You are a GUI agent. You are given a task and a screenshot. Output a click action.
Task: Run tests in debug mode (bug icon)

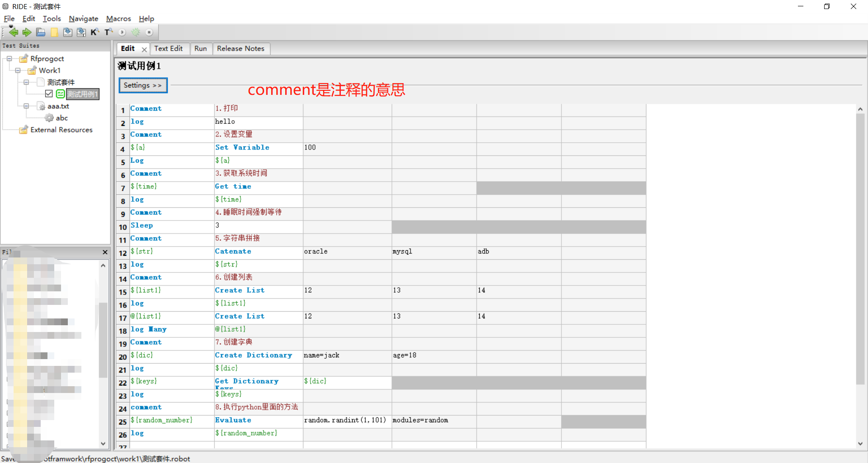(136, 32)
